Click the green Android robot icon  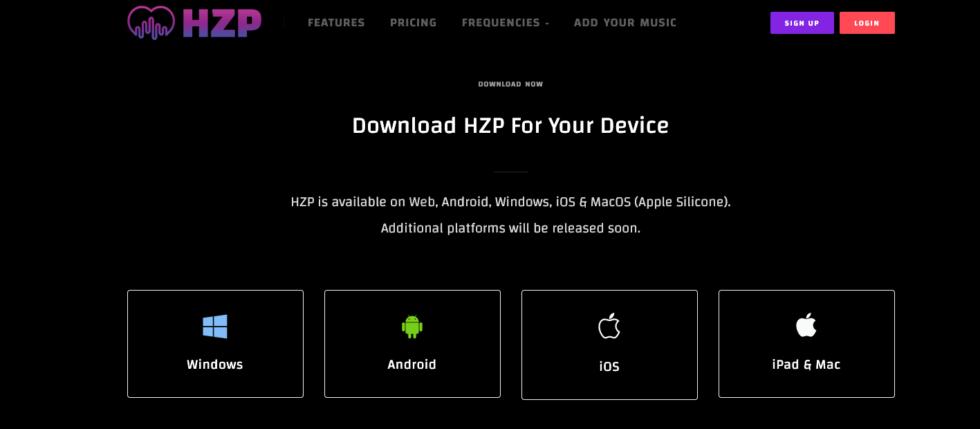coord(412,327)
